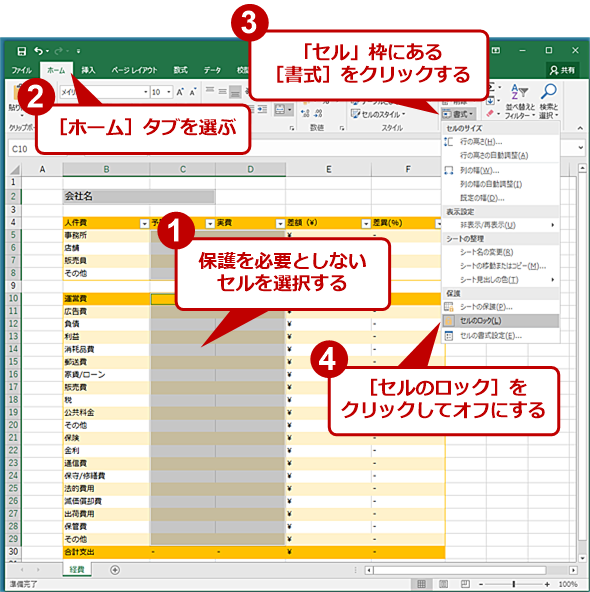Image resolution: width=590 pixels, height=592 pixels.
Task: Click the 共有 share button
Action: (x=562, y=70)
